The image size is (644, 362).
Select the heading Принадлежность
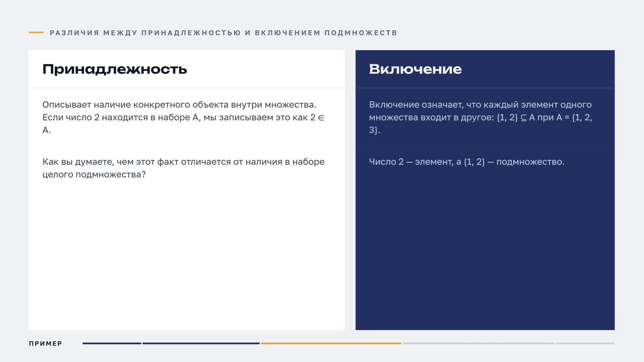coord(115,69)
